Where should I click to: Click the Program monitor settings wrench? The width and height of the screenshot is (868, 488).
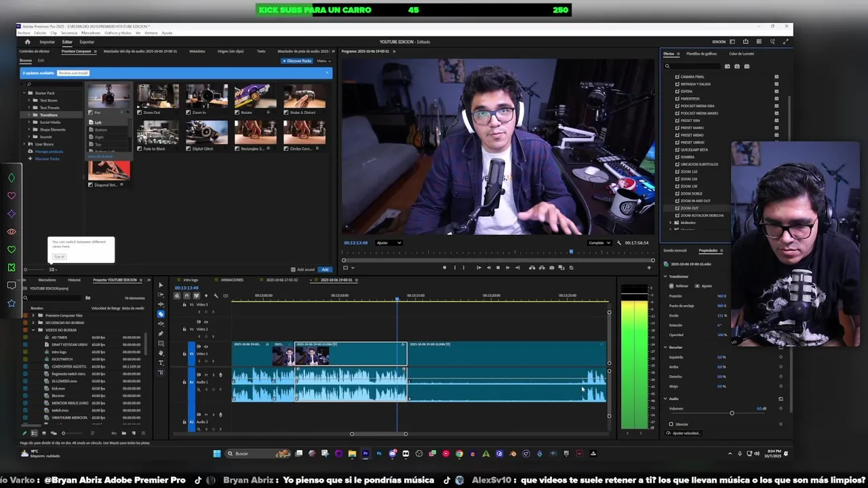click(x=618, y=243)
